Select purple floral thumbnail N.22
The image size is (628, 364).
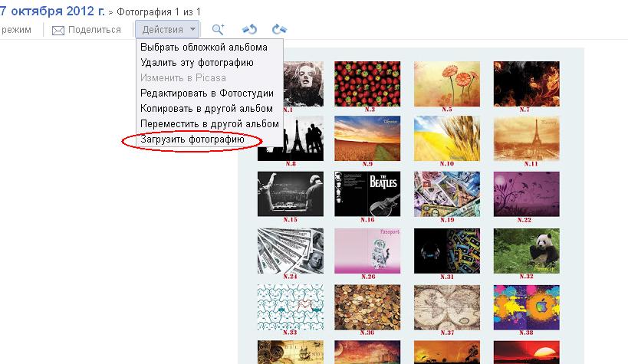click(526, 194)
